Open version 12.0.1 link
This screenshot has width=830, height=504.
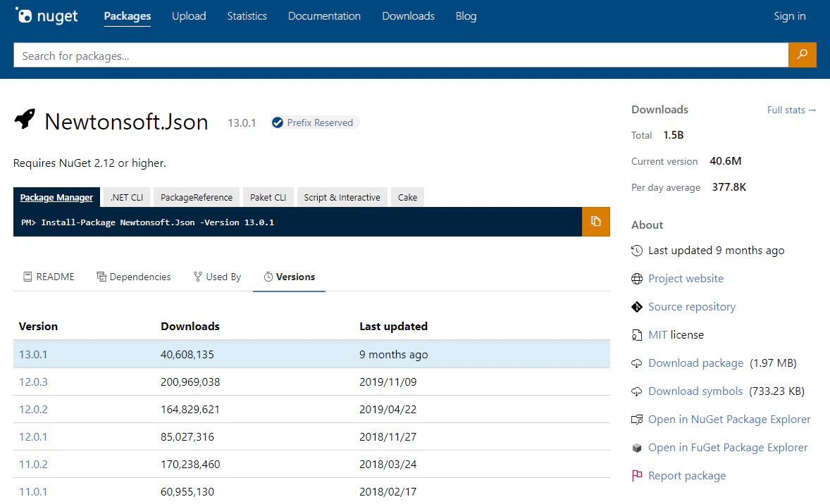tap(33, 437)
